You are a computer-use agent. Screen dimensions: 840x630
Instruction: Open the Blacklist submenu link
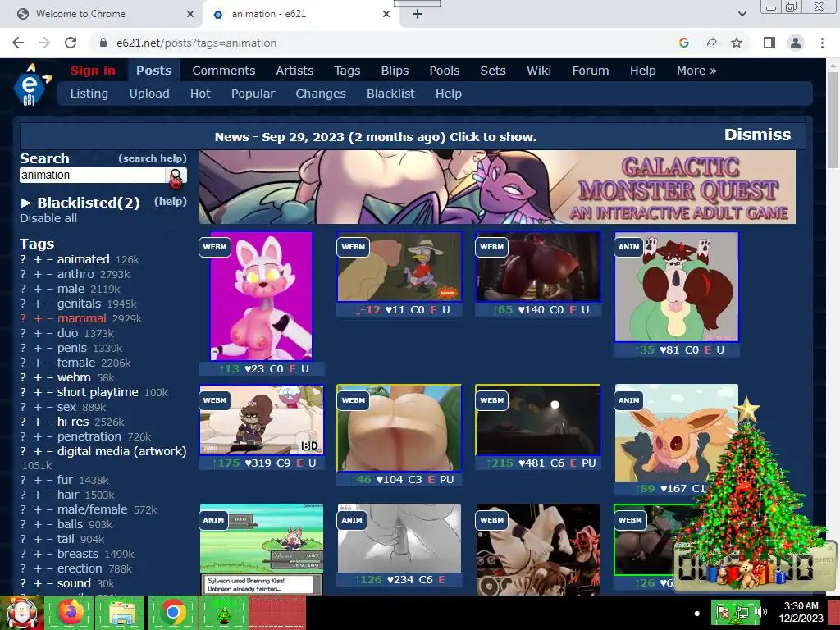click(390, 94)
